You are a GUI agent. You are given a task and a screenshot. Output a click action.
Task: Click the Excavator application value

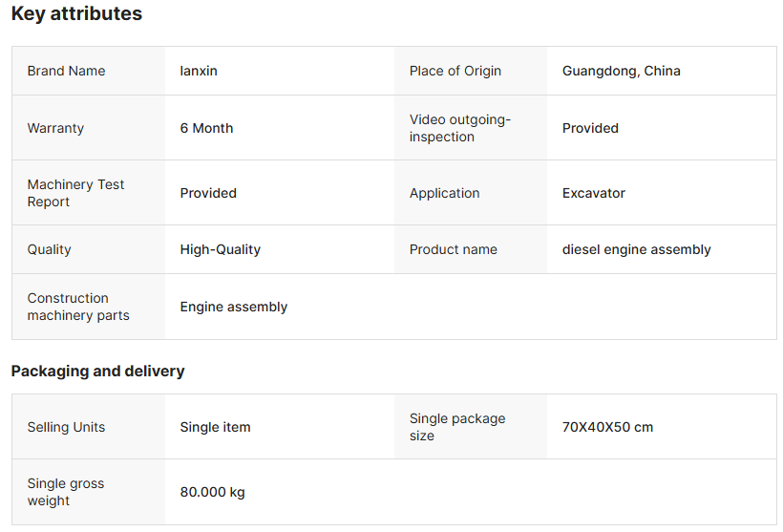pyautogui.click(x=593, y=193)
